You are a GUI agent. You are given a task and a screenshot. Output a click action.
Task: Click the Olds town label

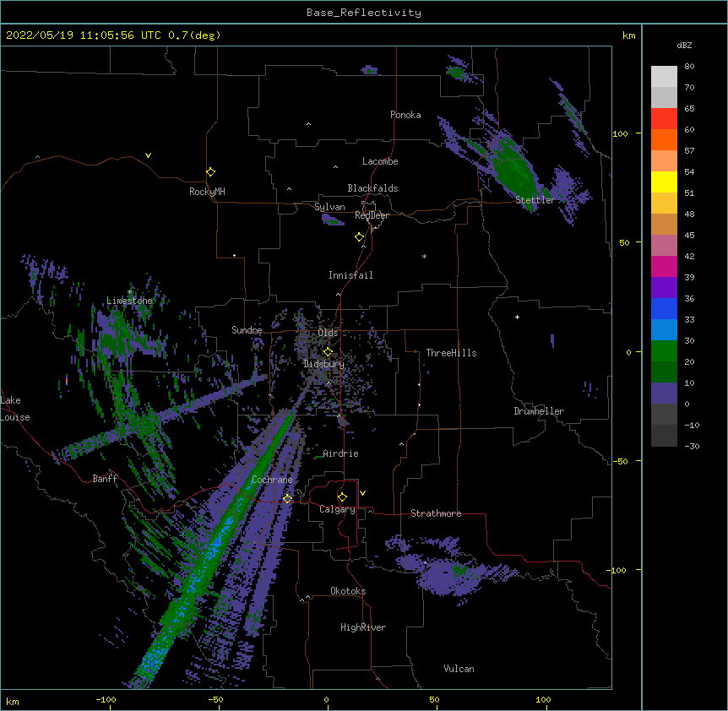(x=328, y=333)
